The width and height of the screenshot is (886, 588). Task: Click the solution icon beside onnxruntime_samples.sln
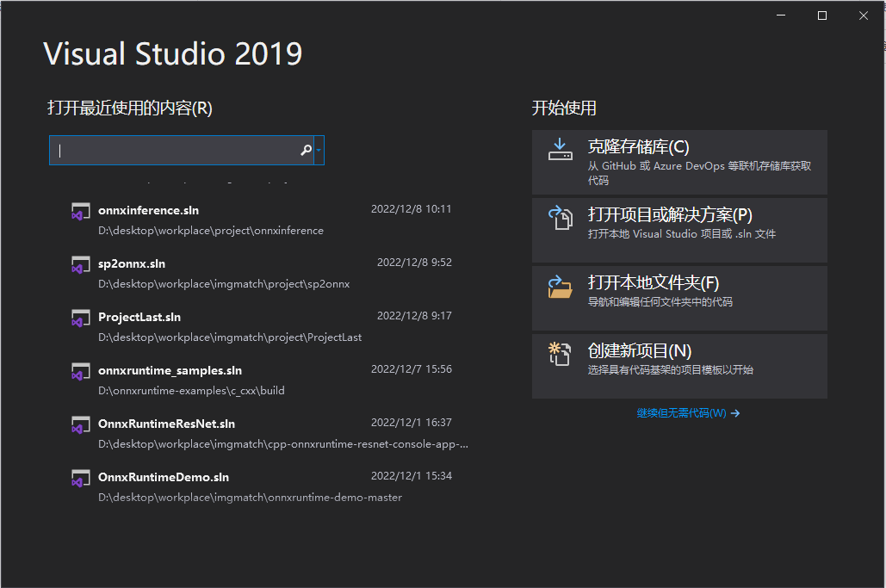[80, 372]
